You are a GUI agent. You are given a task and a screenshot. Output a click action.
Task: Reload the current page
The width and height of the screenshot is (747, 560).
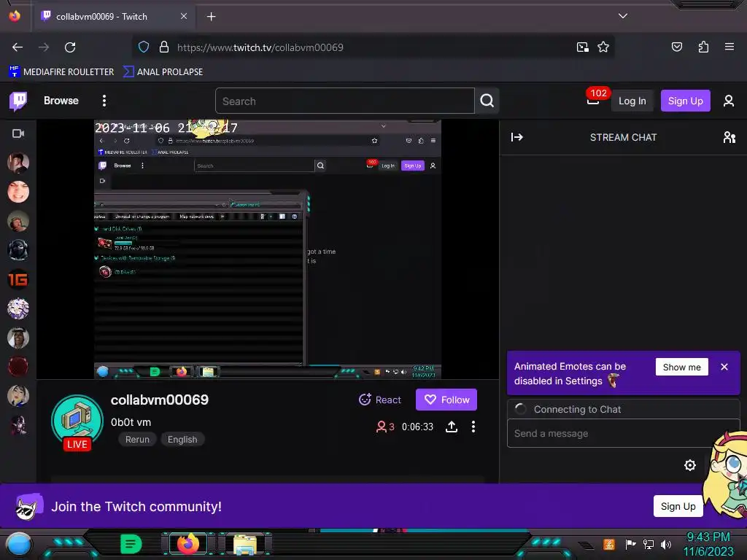[70, 47]
